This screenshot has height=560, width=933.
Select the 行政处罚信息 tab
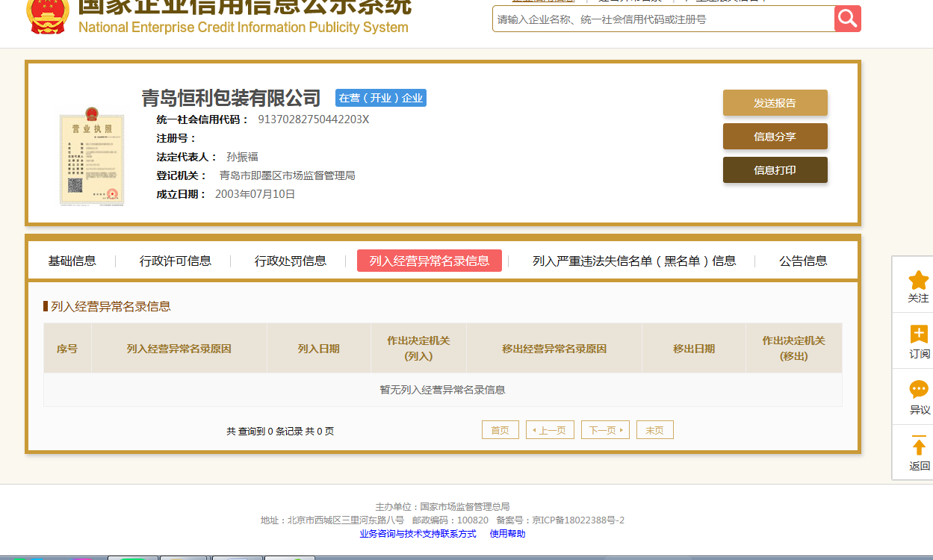[x=291, y=261]
